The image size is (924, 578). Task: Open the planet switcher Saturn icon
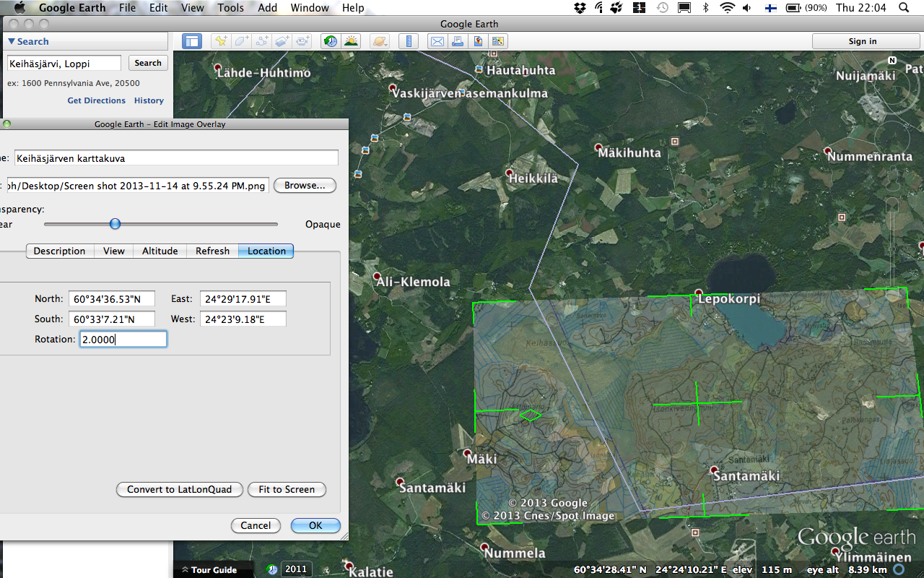[380, 41]
